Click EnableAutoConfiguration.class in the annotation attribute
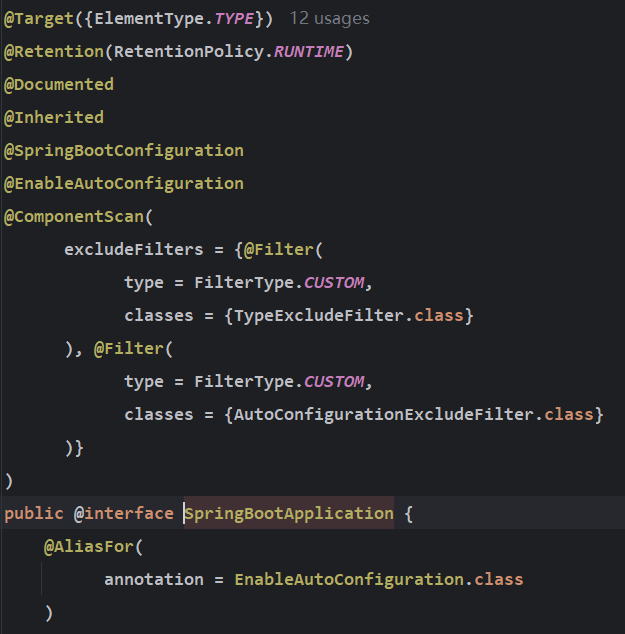 click(x=379, y=580)
